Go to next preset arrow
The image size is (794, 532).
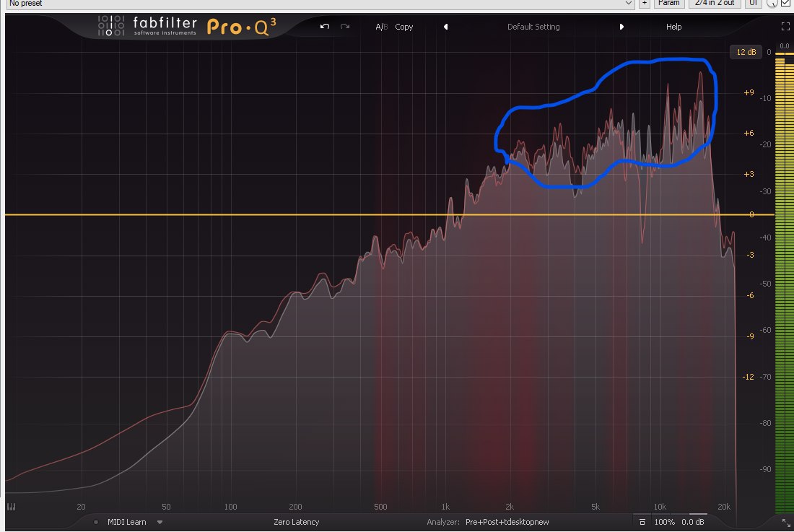(x=621, y=27)
